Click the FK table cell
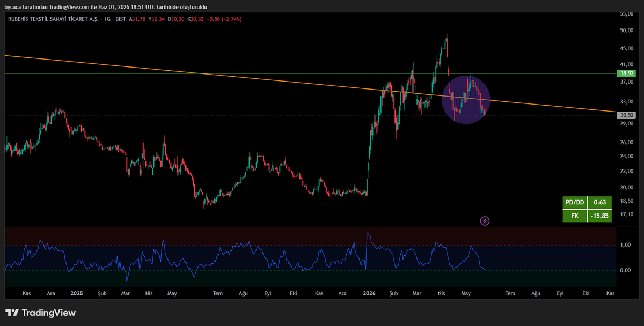The image size is (644, 326). pyautogui.click(x=575, y=216)
